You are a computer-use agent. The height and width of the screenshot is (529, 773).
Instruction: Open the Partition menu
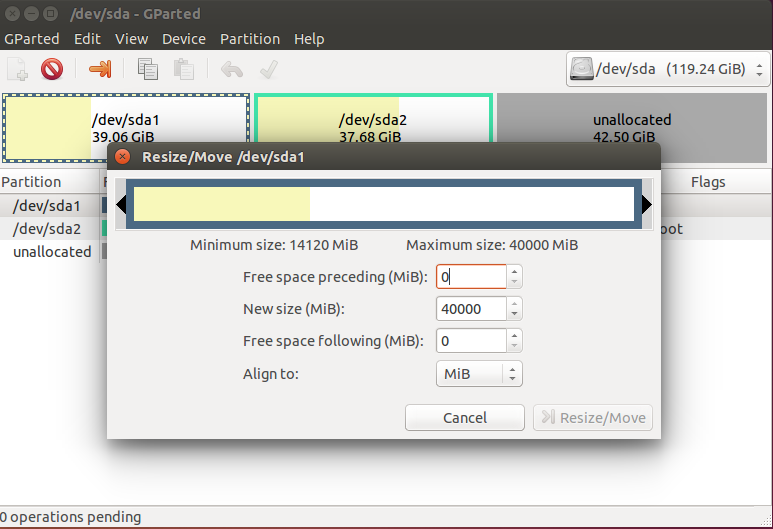[250, 39]
